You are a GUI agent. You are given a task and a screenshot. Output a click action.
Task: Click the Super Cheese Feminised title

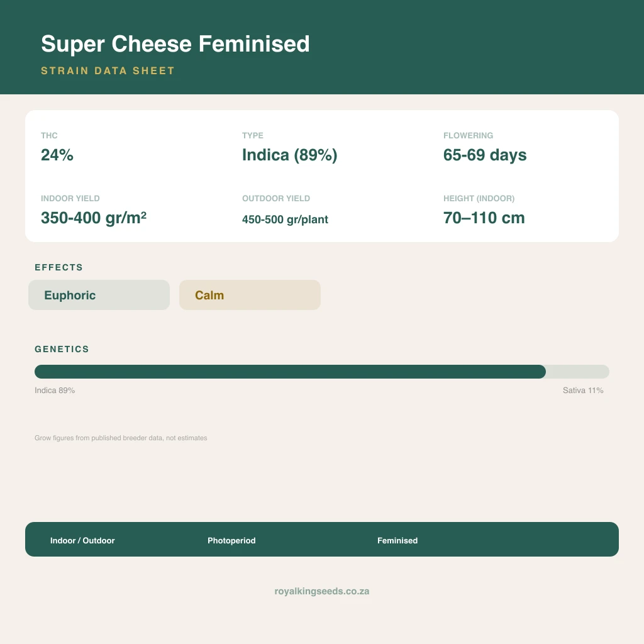[x=175, y=44]
